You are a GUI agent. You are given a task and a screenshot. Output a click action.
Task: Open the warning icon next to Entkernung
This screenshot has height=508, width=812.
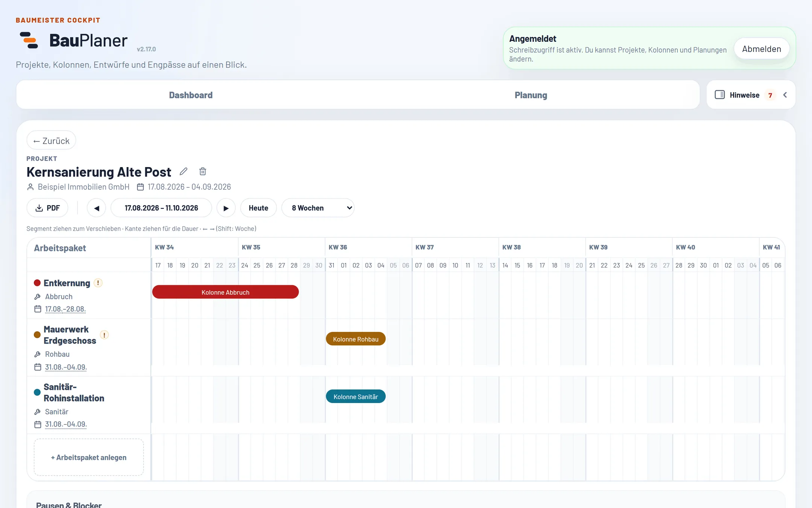(x=98, y=283)
